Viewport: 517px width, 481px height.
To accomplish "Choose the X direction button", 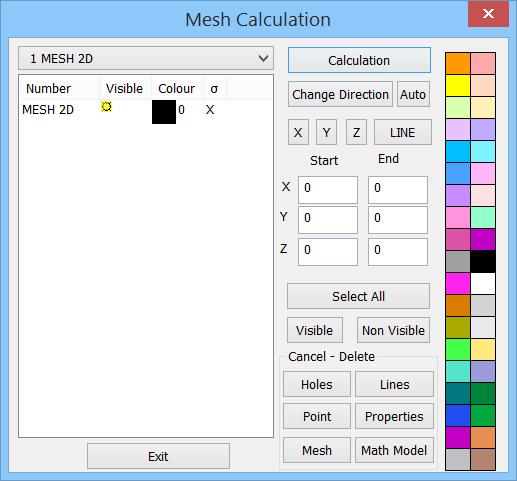I will point(298,132).
